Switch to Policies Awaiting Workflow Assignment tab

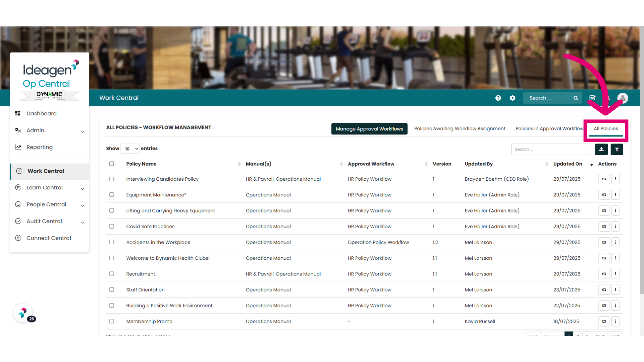pos(460,129)
